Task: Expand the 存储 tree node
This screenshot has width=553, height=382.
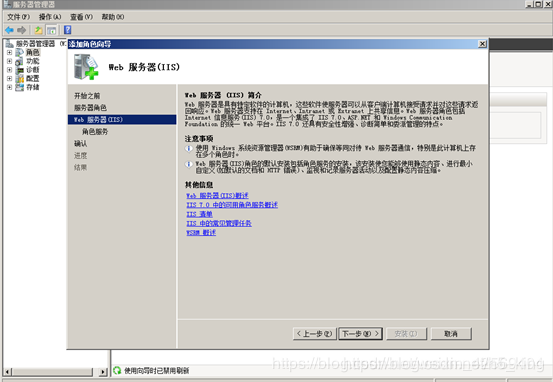Action: pos(10,87)
